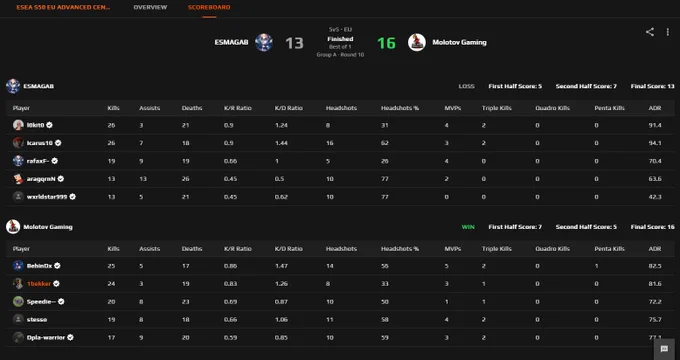Click wxrldstar999's player avatar

(18, 196)
